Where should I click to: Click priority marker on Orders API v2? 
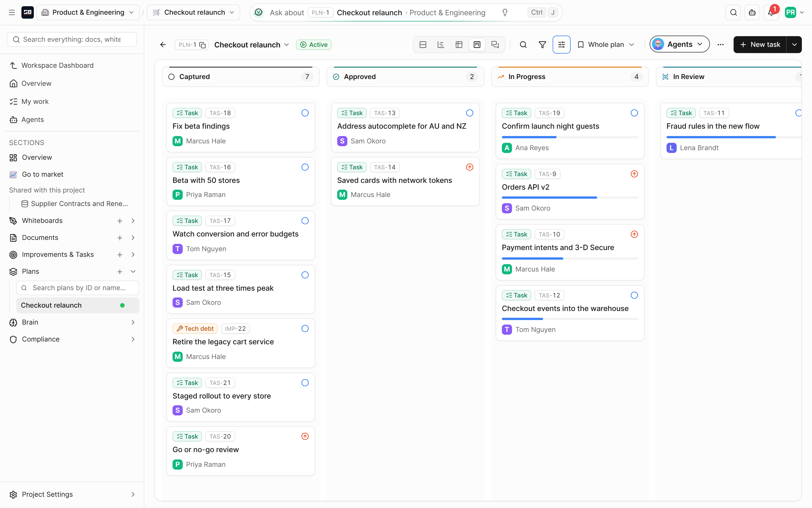pyautogui.click(x=634, y=174)
